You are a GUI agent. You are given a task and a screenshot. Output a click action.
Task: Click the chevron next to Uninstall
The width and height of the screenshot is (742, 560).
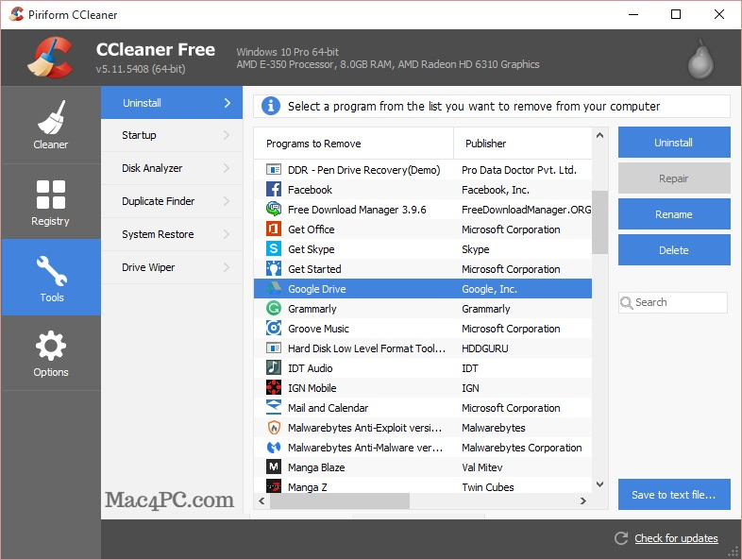pyautogui.click(x=228, y=103)
